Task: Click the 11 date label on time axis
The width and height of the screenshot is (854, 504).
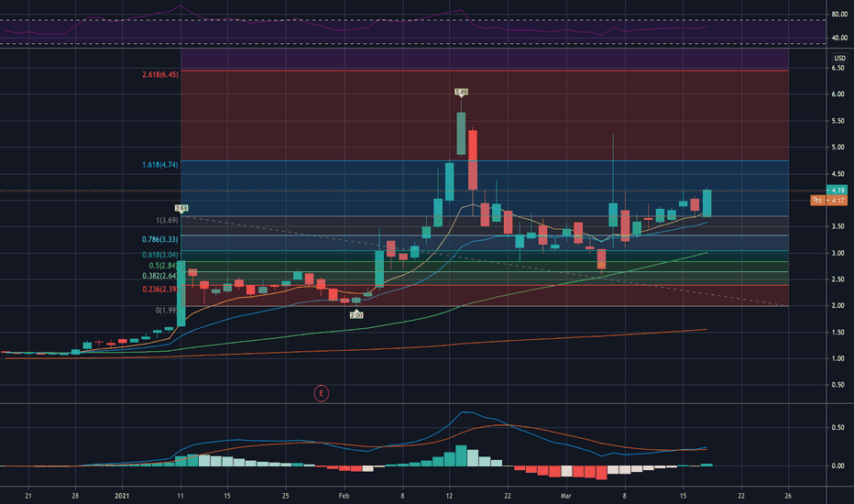Action: (181, 496)
